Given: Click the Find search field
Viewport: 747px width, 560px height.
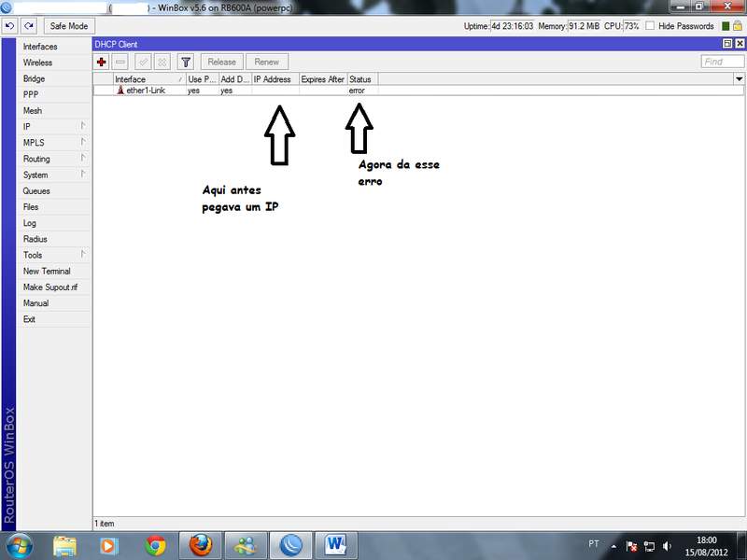Looking at the screenshot, I should click(x=722, y=62).
